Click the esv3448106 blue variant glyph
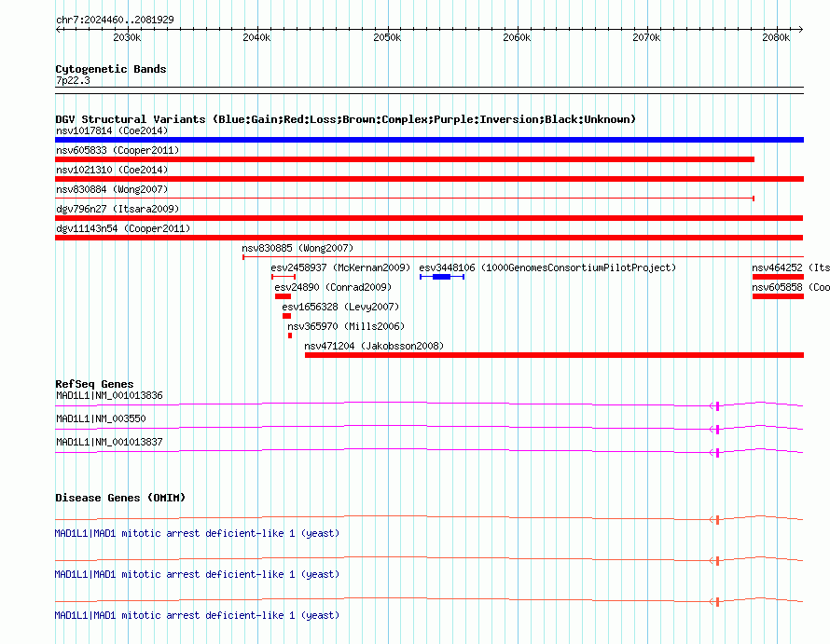 click(x=442, y=277)
